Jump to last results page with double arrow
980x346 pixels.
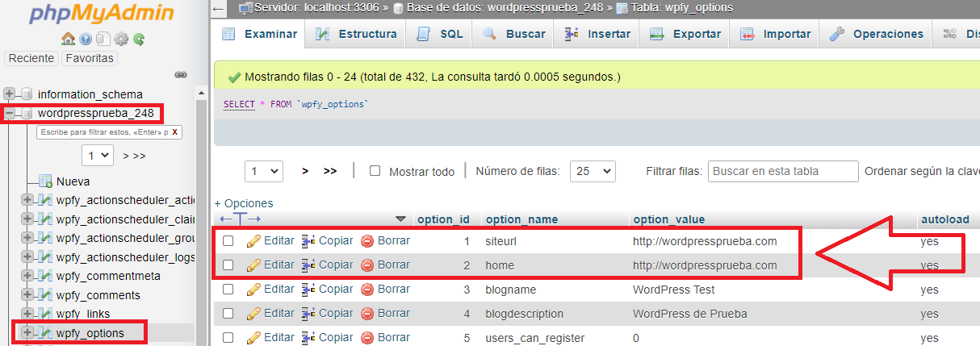click(x=329, y=171)
